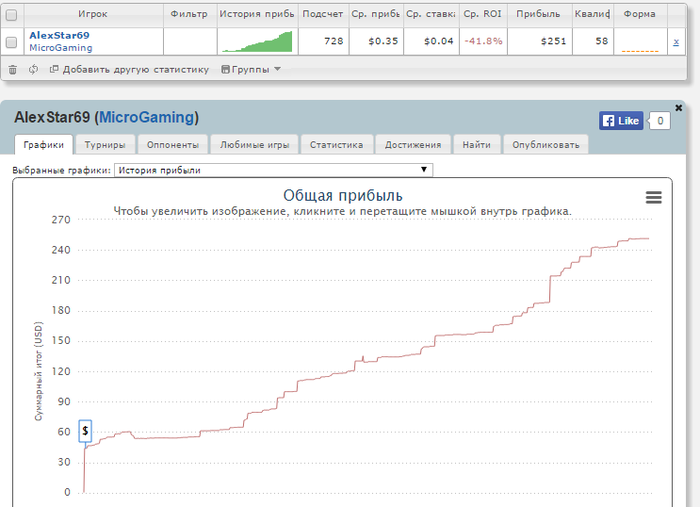Click the refresh statistics icon
The height and width of the screenshot is (507, 700).
(33, 70)
